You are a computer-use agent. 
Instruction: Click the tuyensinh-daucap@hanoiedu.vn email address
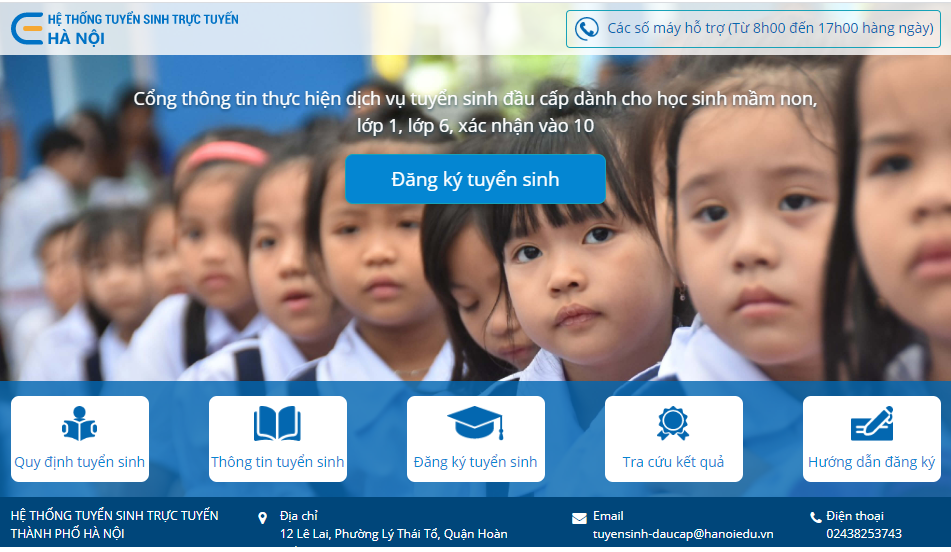[683, 534]
